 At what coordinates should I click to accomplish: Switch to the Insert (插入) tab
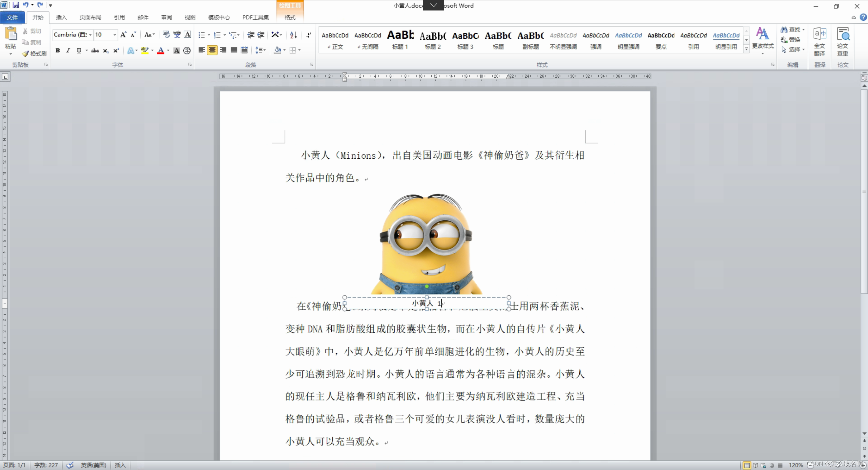[x=61, y=17]
